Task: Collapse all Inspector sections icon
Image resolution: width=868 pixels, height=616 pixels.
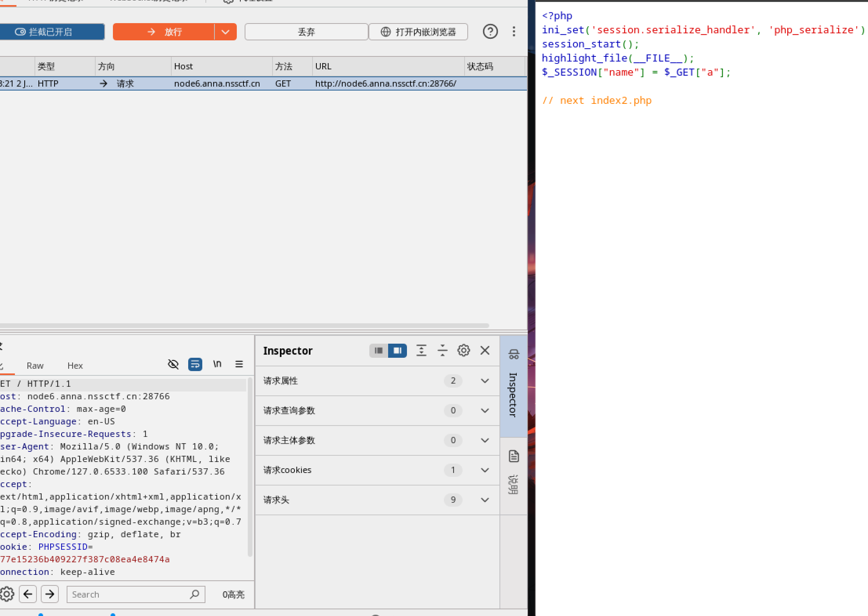Action: [x=442, y=350]
